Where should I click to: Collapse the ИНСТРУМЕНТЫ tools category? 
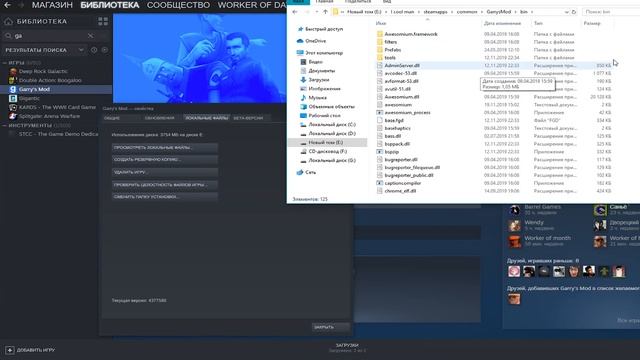4,125
